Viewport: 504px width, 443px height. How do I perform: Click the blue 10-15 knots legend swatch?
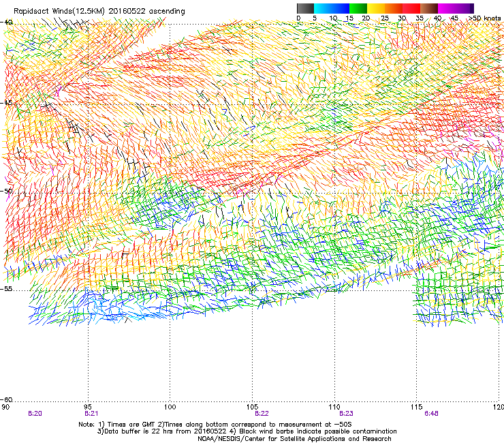point(341,8)
